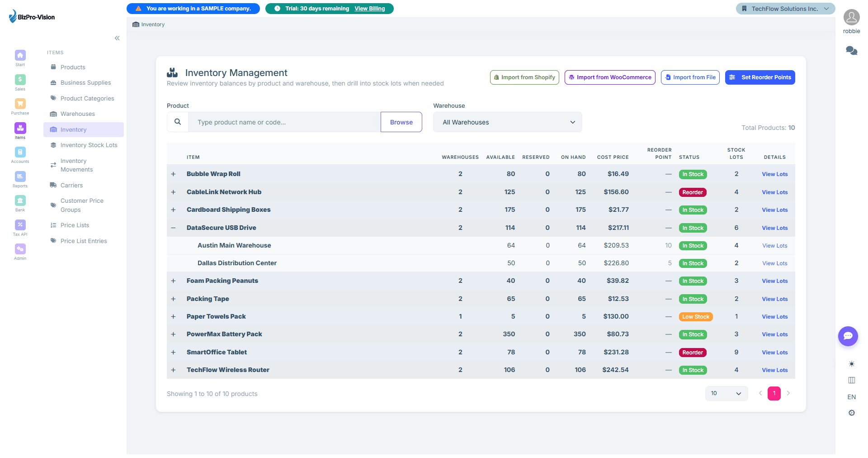Expand the Foam Packing Peanuts row
868x458 pixels.
coord(173,281)
